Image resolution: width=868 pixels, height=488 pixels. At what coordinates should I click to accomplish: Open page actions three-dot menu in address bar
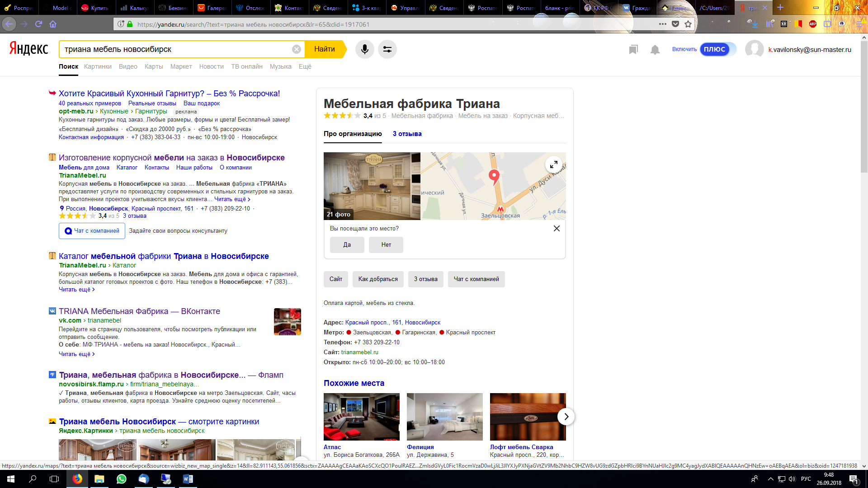point(663,24)
